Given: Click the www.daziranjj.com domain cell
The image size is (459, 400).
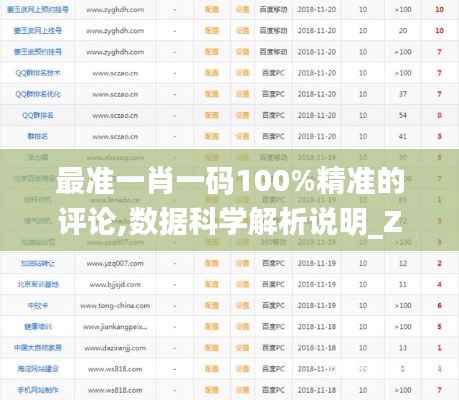Looking at the screenshot, I should pos(115,348).
